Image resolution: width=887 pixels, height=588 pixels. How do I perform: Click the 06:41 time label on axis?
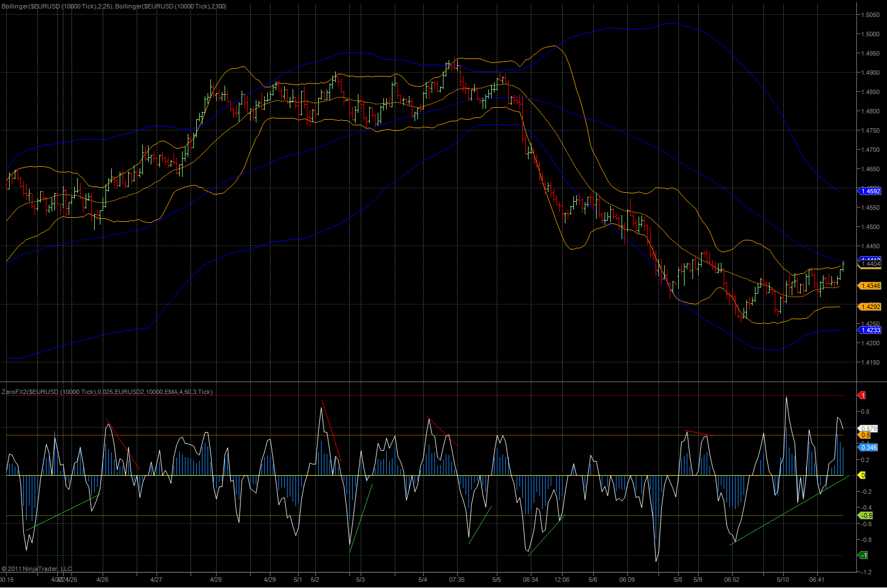pos(817,579)
